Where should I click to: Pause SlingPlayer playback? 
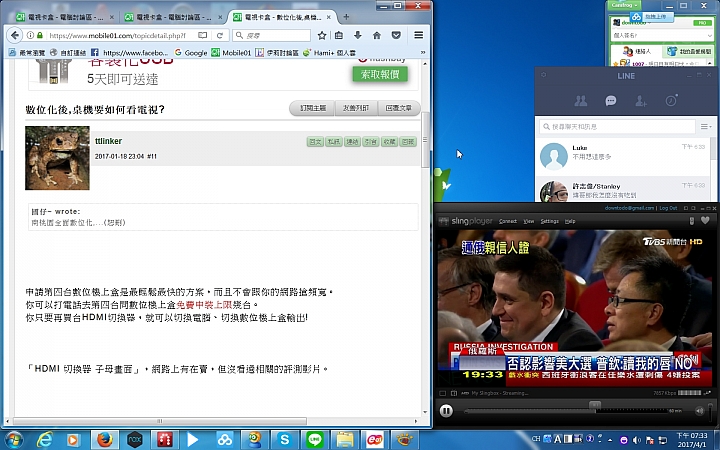[446, 411]
